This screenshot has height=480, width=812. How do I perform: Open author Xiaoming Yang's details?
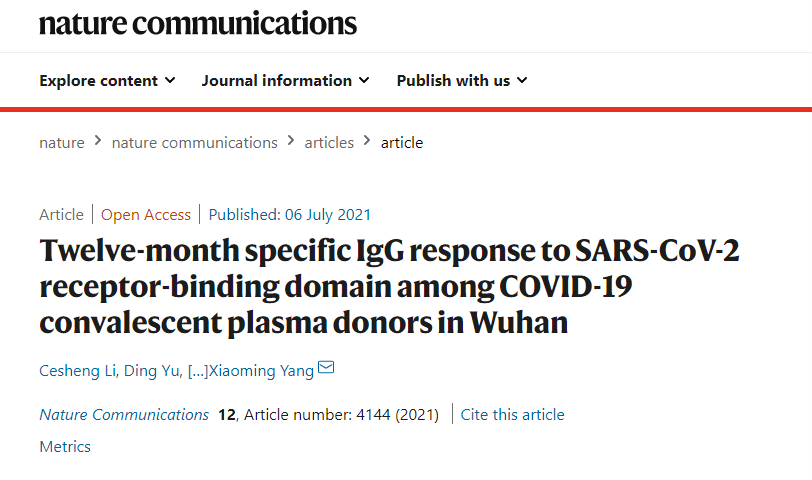pyautogui.click(x=261, y=371)
